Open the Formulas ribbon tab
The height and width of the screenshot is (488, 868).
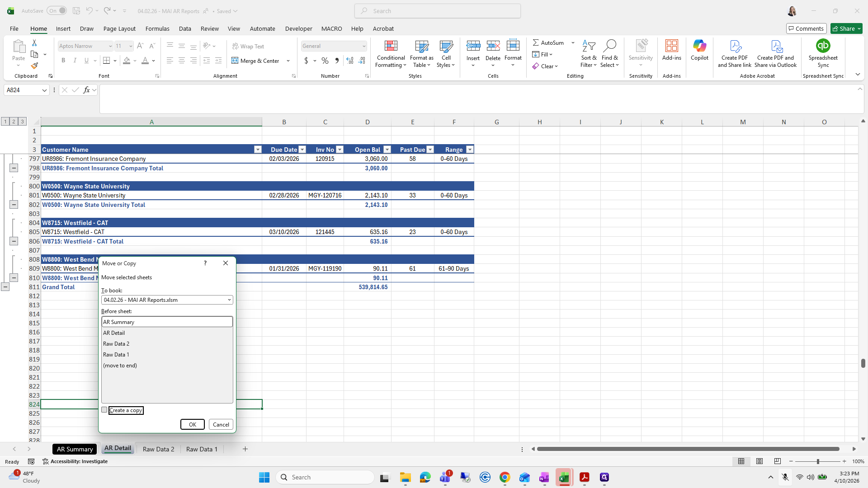[x=157, y=28]
